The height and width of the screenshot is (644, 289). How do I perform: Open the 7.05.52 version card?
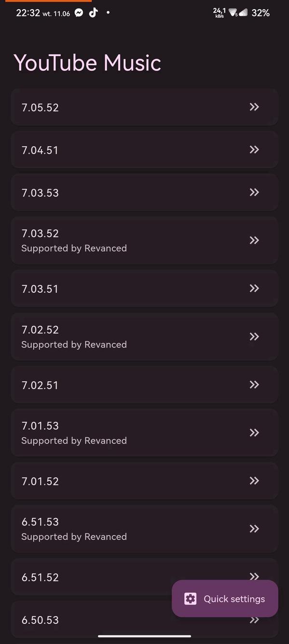click(144, 107)
